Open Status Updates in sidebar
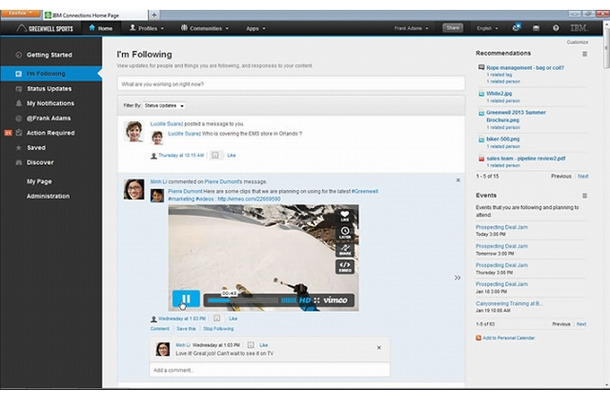The image size is (610, 400). tap(51, 89)
